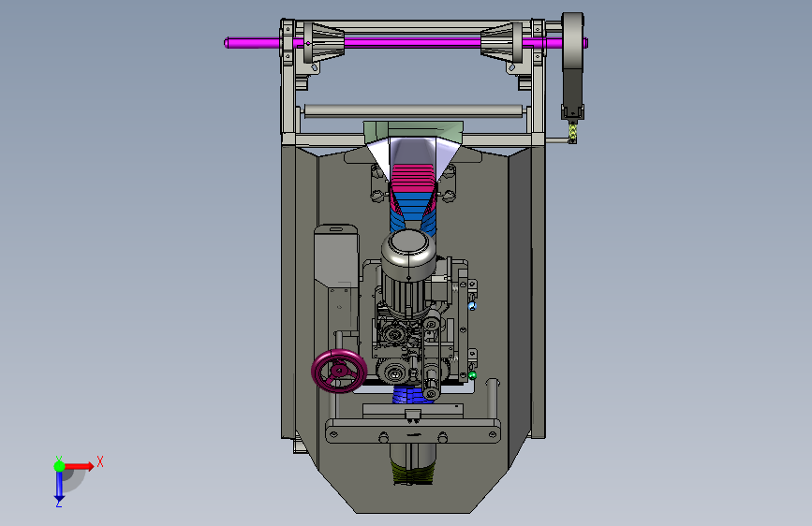
Task: Pick the large disc at the shaft's right end
Action: click(573, 40)
